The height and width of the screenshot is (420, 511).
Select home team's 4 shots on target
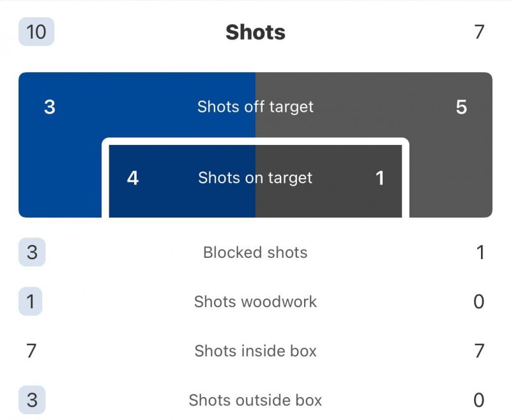[x=133, y=178]
